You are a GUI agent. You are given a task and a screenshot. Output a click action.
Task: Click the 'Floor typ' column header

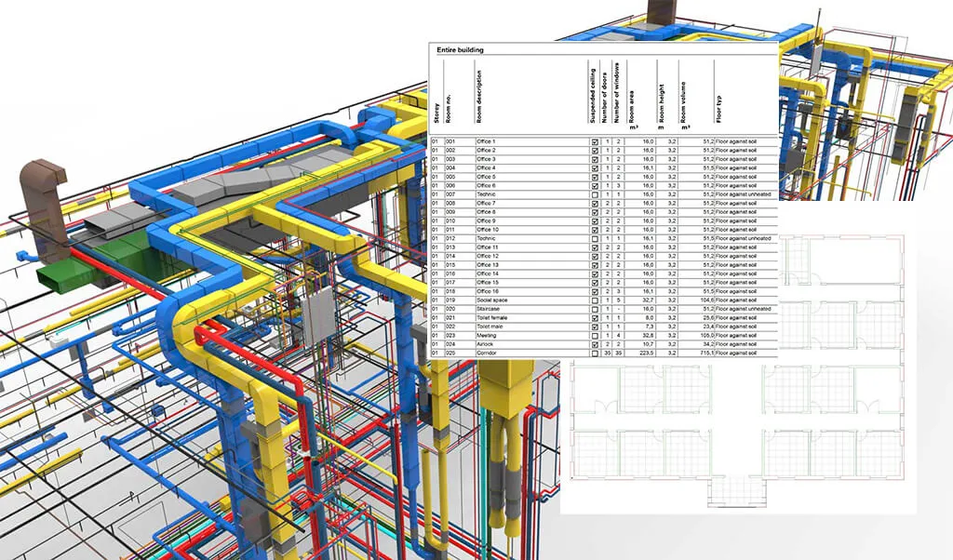pyautogui.click(x=719, y=110)
